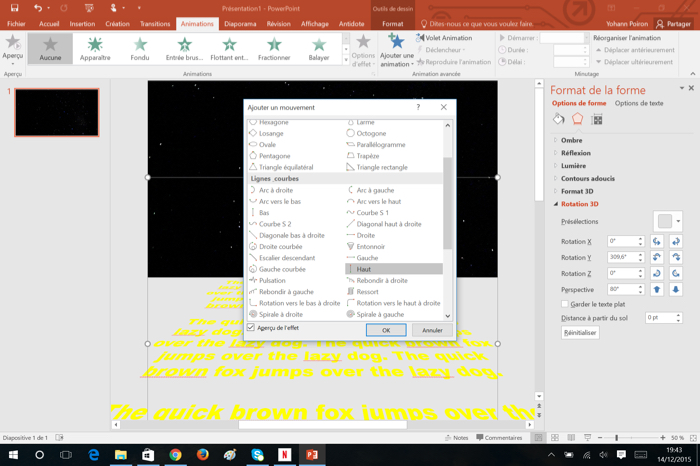Click the Réinitialiser button

tap(580, 333)
